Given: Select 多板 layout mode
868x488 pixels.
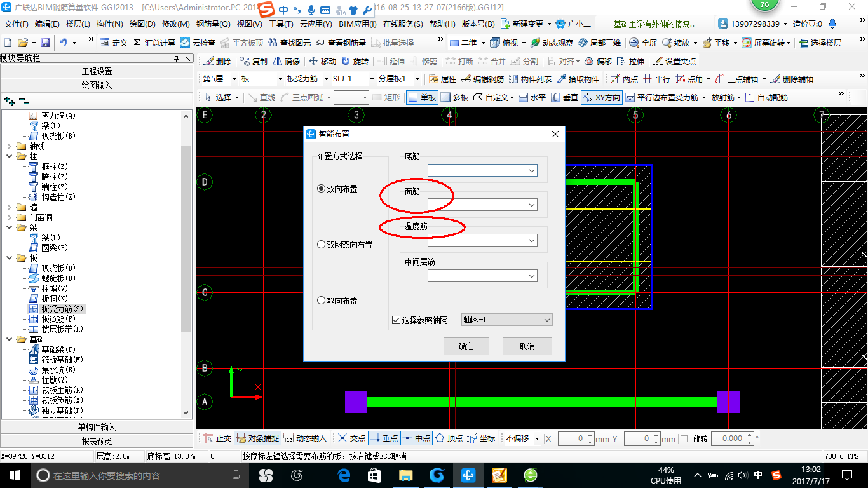Looking at the screenshot, I should (454, 97).
